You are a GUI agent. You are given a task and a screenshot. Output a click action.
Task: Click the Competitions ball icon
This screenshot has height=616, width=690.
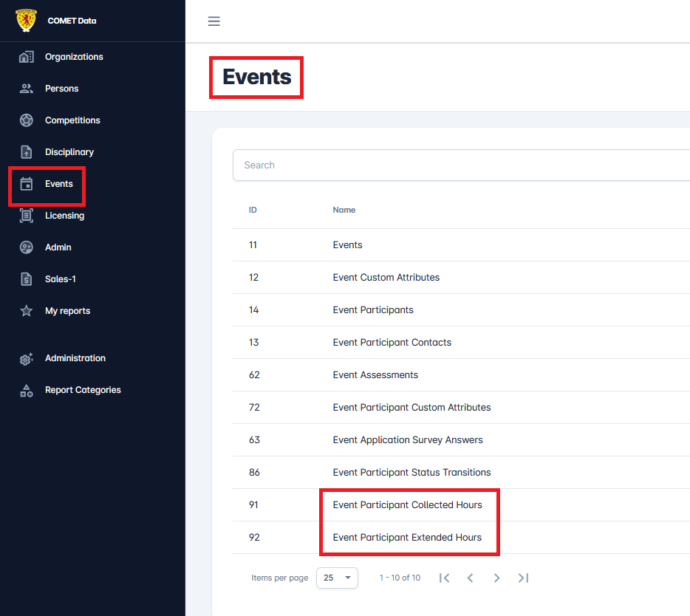pyautogui.click(x=26, y=120)
